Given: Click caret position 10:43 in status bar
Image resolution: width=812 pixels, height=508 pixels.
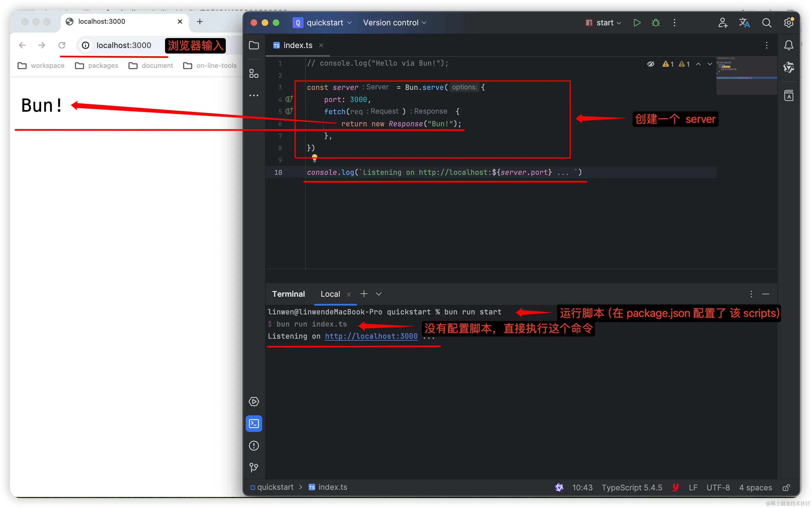Looking at the screenshot, I should (582, 488).
